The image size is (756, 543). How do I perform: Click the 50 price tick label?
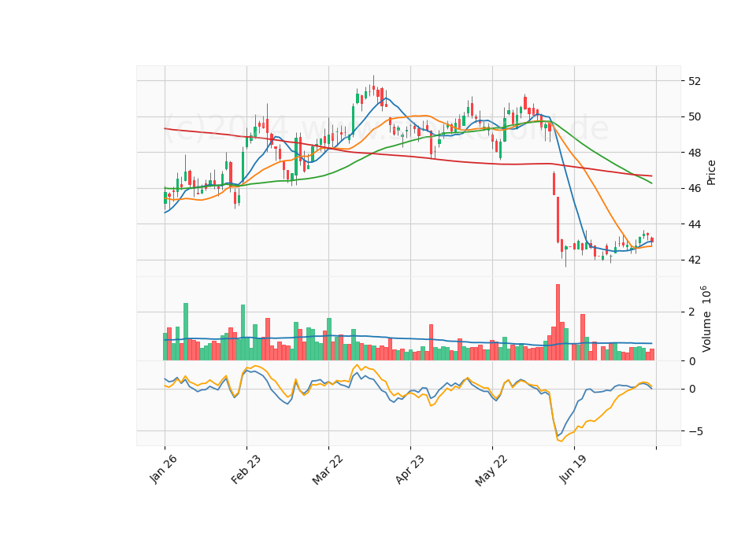click(x=695, y=116)
